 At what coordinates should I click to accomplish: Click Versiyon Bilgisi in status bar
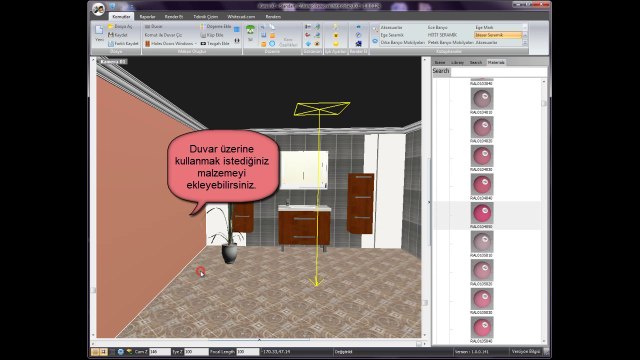point(526,351)
